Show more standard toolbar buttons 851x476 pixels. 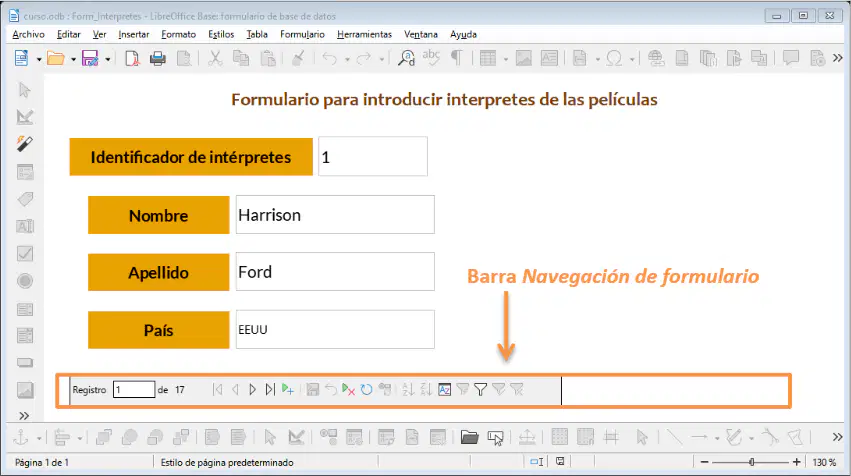[837, 58]
